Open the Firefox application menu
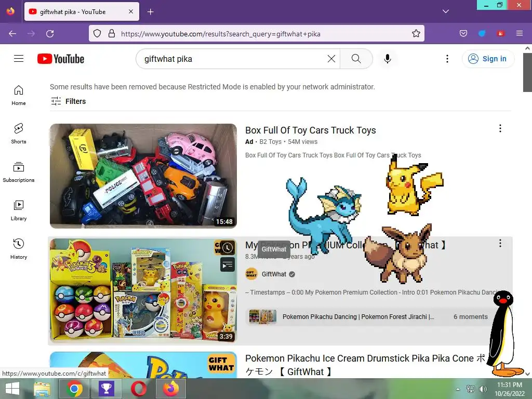This screenshot has height=399, width=532. point(520,34)
